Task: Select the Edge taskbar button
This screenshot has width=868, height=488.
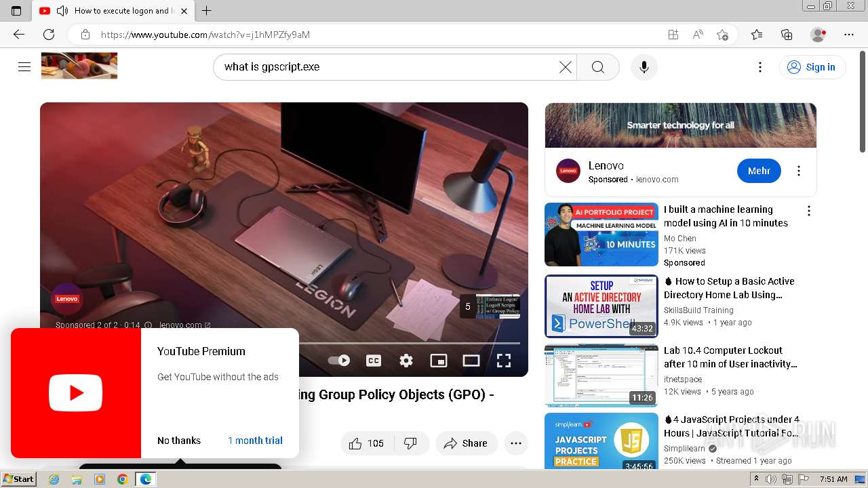Action: (x=145, y=479)
